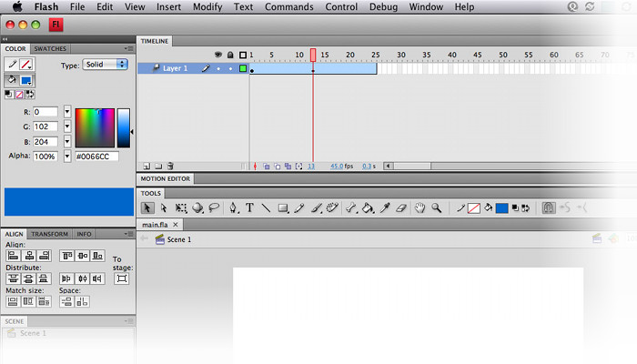Toggle Onion Skin Outlines button
Viewport: 637px width, 364px height.
[x=277, y=167]
